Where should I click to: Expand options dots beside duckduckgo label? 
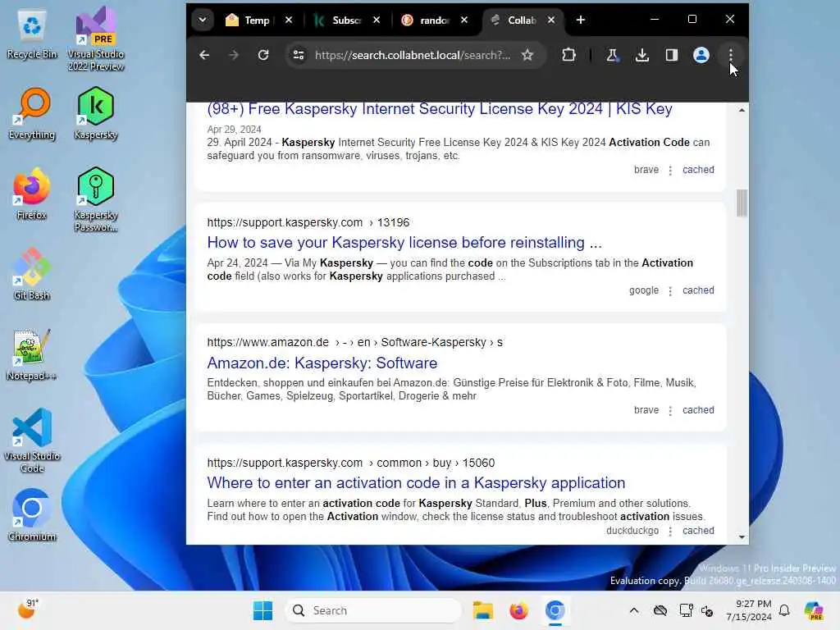670,532
